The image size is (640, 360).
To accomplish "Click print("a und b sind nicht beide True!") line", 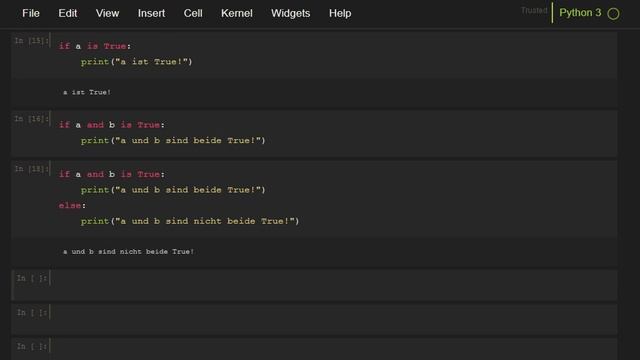I will (x=190, y=221).
